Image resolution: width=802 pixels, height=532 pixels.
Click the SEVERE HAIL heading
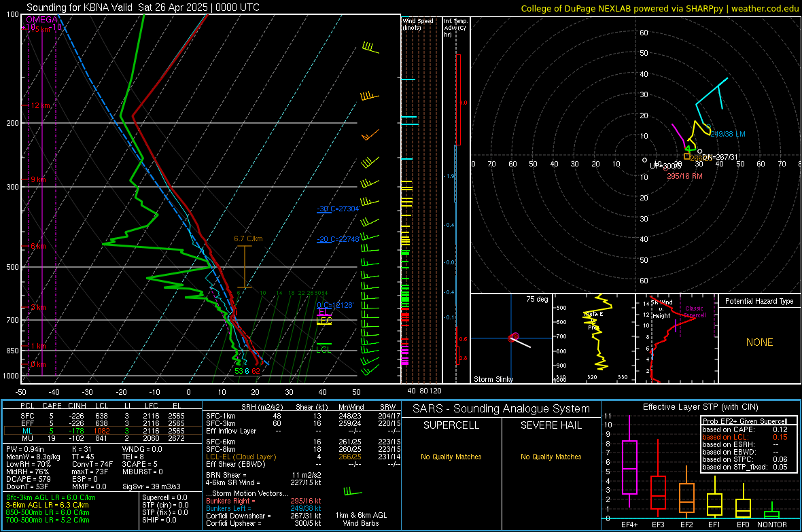click(551, 425)
